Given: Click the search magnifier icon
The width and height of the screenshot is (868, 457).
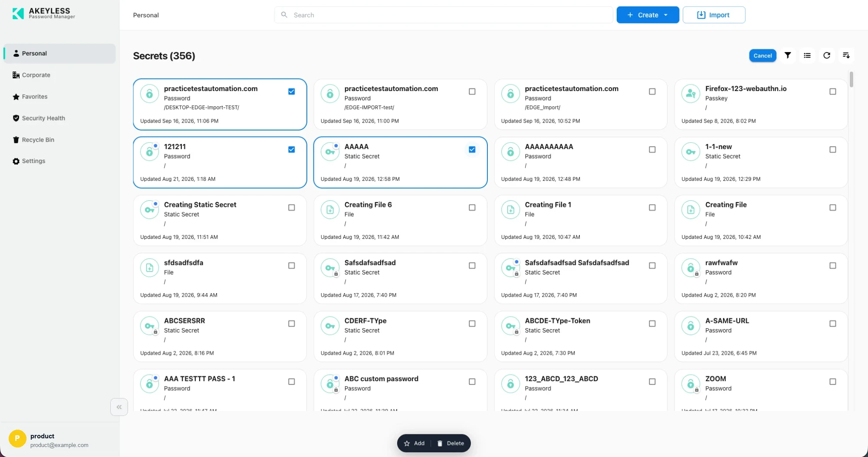Looking at the screenshot, I should click(284, 15).
